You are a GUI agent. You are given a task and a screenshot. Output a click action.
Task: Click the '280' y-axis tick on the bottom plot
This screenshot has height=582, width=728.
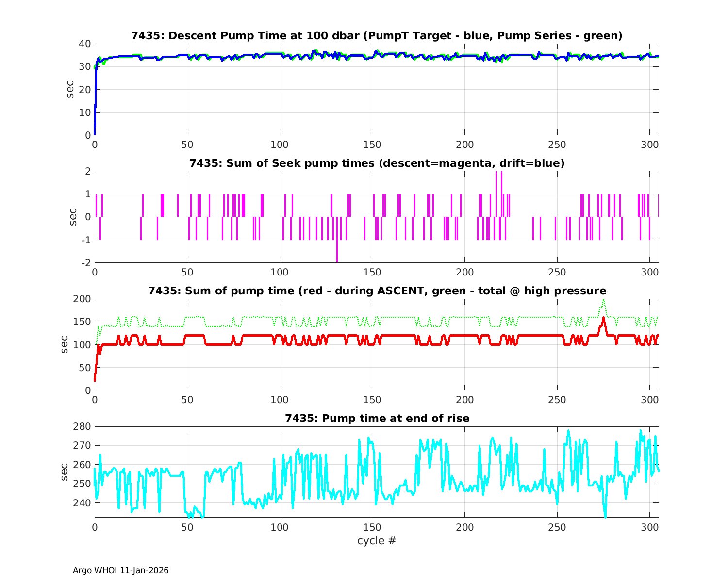[83, 426]
